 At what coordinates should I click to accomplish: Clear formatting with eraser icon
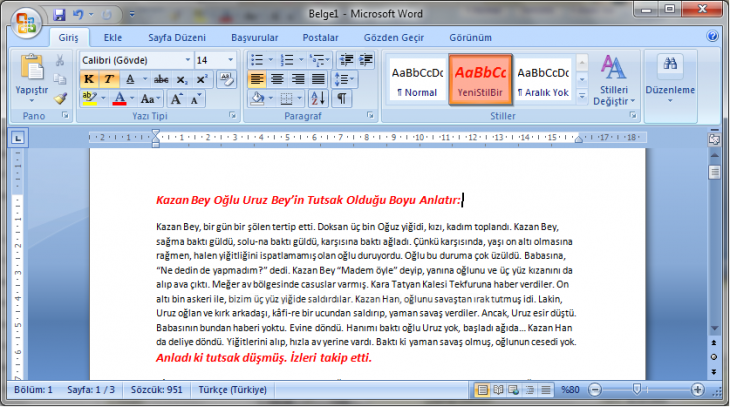[227, 80]
